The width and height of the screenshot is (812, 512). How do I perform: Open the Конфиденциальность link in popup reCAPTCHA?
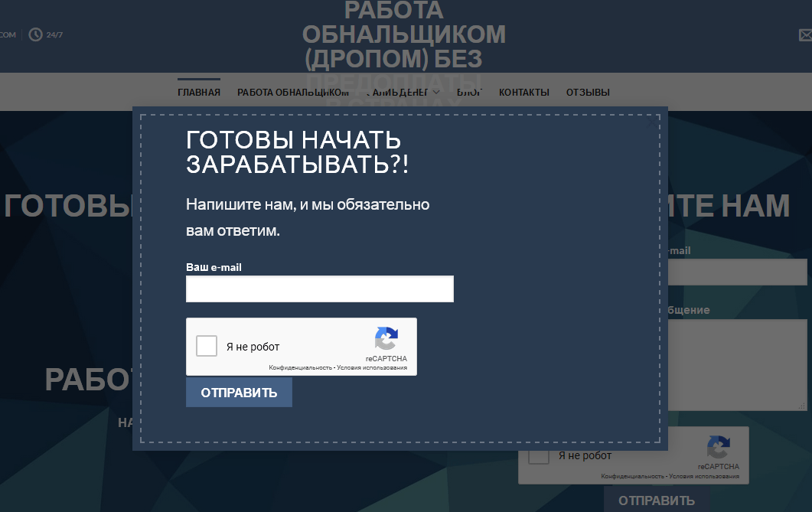tap(300, 368)
